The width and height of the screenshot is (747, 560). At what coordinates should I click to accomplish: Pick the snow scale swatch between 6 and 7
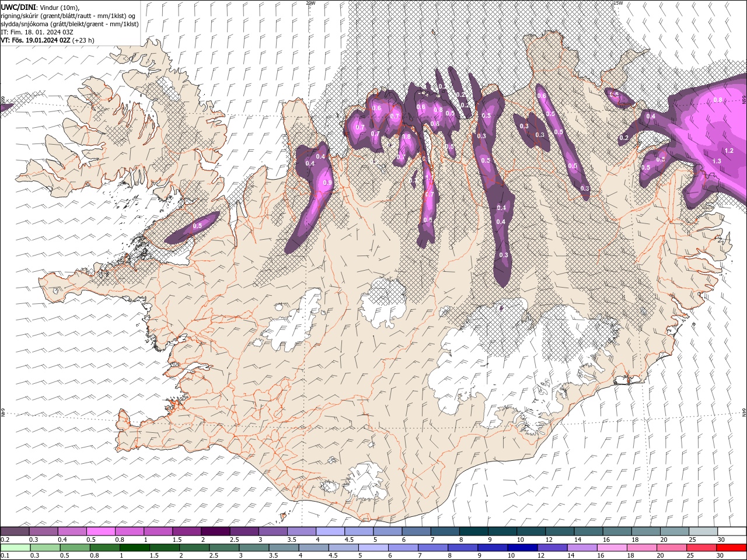pos(416,531)
